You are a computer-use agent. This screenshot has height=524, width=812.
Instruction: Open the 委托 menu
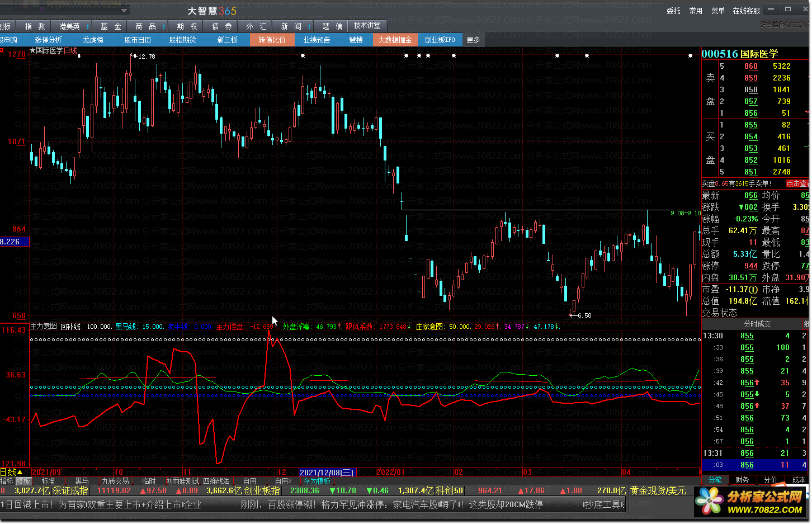(x=673, y=11)
